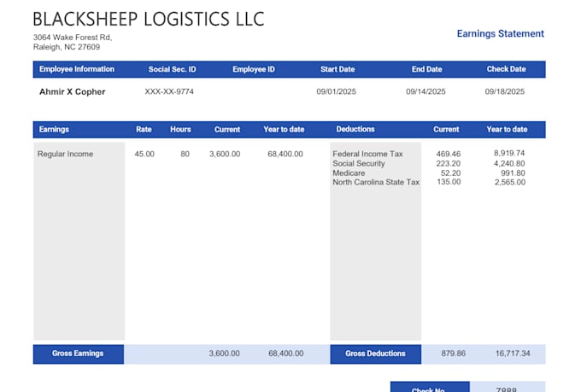581x392 pixels.
Task: Click the Regular Income earnings row label
Action: pyautogui.click(x=66, y=154)
